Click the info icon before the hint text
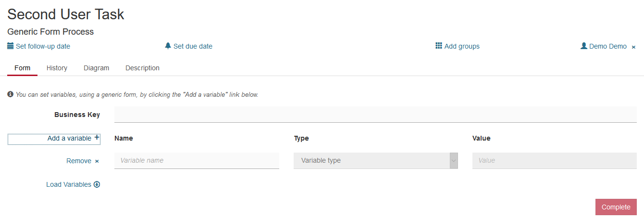Screen dimensions: 644x220 tap(10, 94)
